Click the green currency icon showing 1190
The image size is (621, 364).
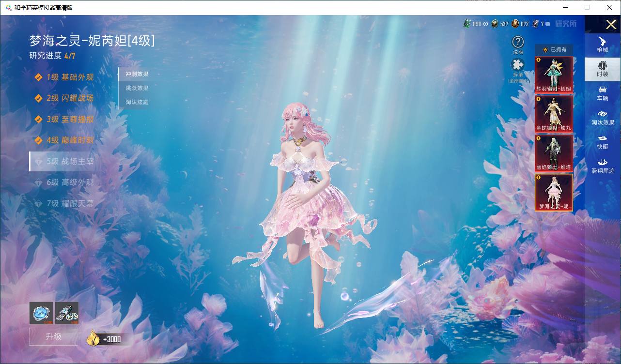tap(467, 23)
